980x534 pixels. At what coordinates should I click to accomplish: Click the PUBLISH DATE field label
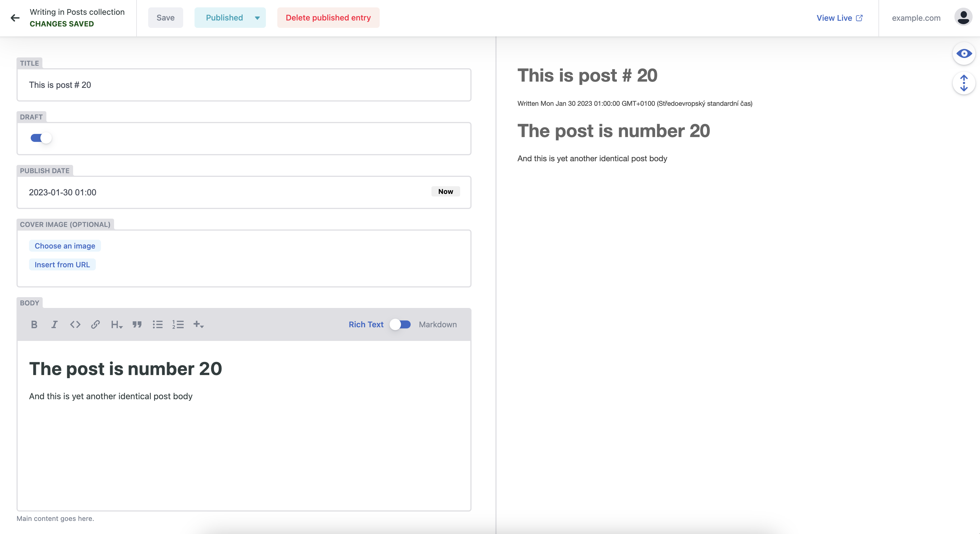[45, 171]
